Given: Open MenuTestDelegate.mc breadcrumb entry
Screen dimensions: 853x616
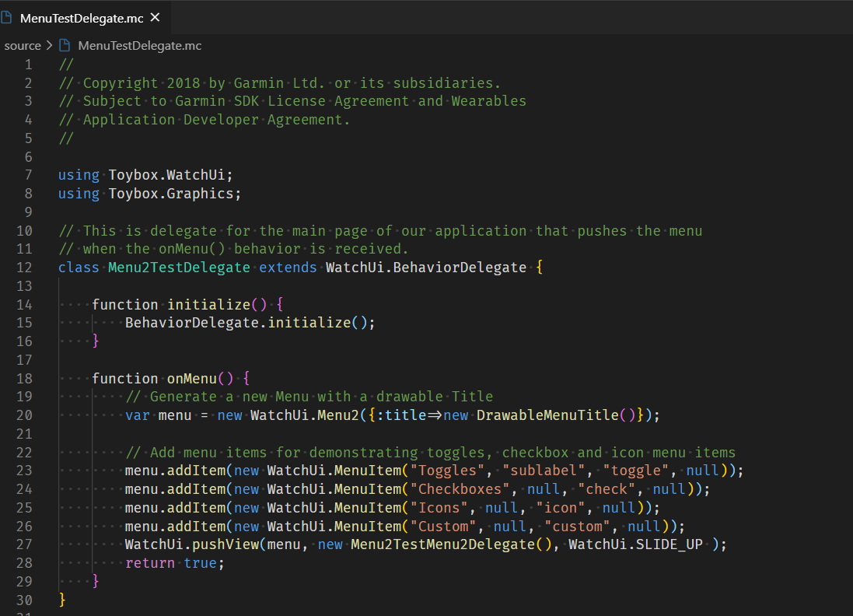Looking at the screenshot, I should pyautogui.click(x=140, y=46).
